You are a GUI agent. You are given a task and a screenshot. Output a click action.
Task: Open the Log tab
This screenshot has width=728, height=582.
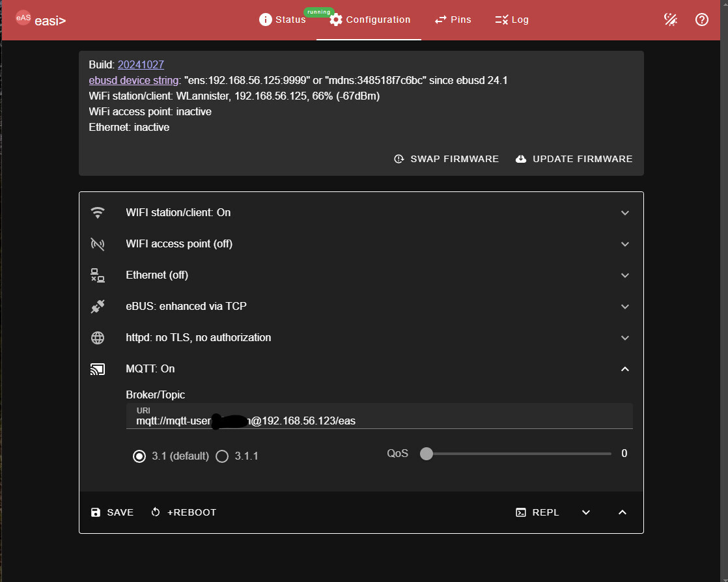[x=512, y=20]
